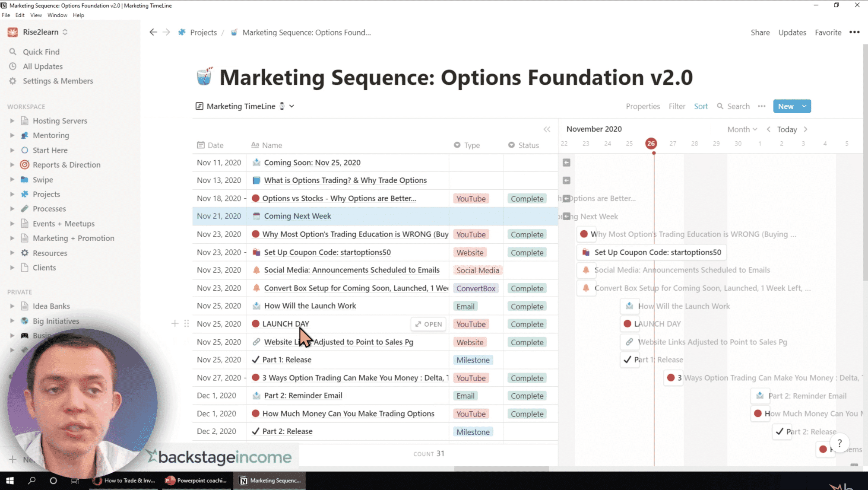Open the Month timescale dropdown
868x490 pixels.
point(742,129)
